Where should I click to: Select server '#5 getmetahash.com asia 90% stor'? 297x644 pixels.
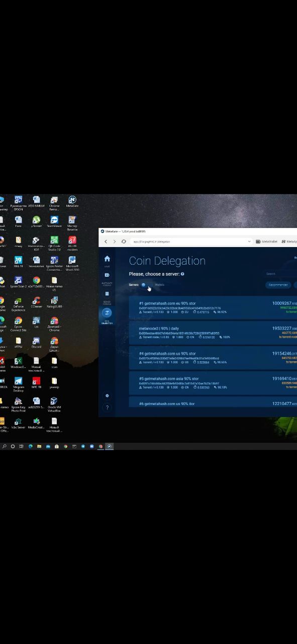pos(213,383)
